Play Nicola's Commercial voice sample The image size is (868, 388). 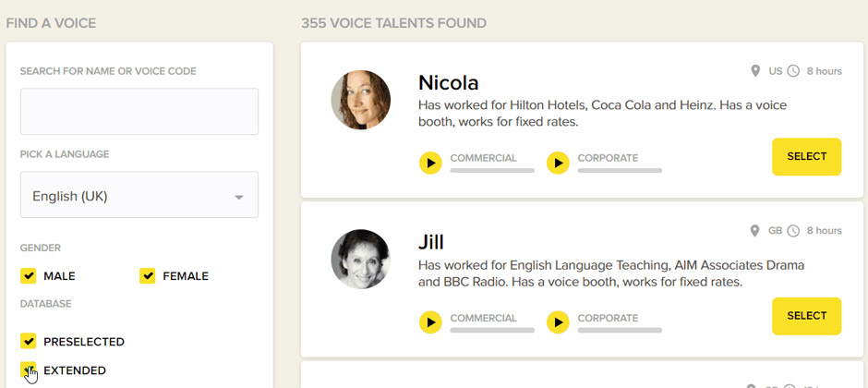430,164
